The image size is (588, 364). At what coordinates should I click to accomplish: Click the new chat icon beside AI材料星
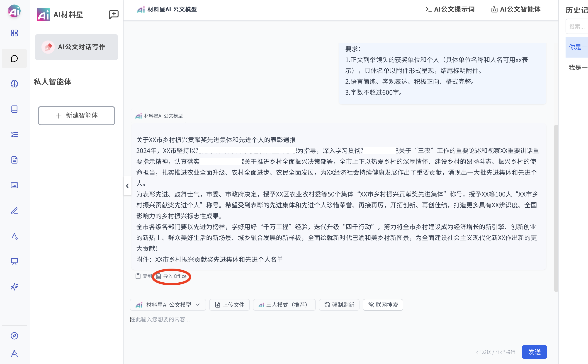[x=114, y=15]
